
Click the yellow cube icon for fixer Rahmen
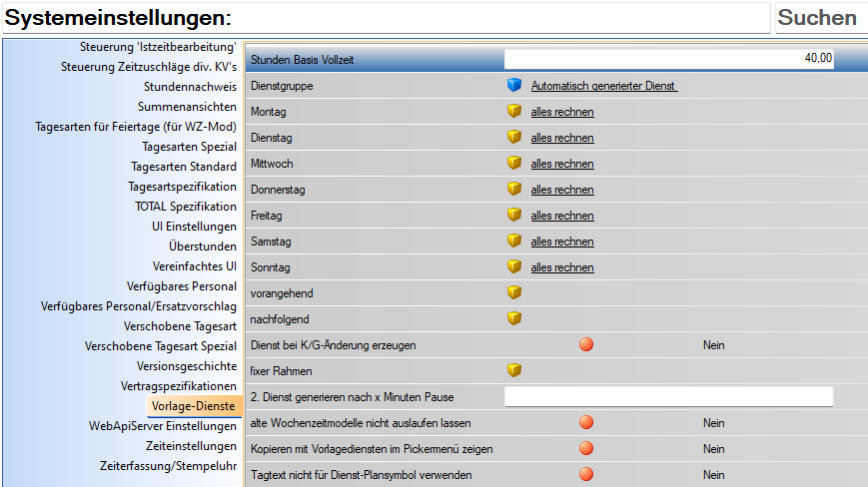pos(514,371)
